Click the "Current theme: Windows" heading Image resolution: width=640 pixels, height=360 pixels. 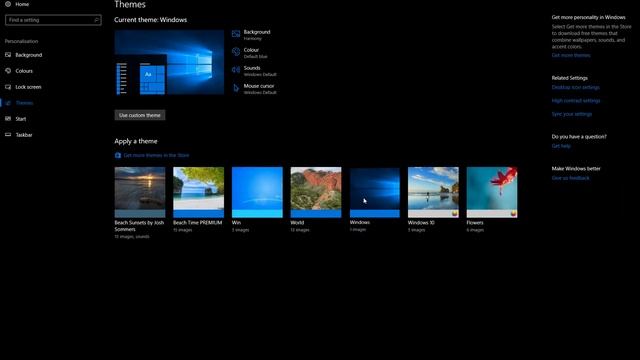[x=151, y=20]
